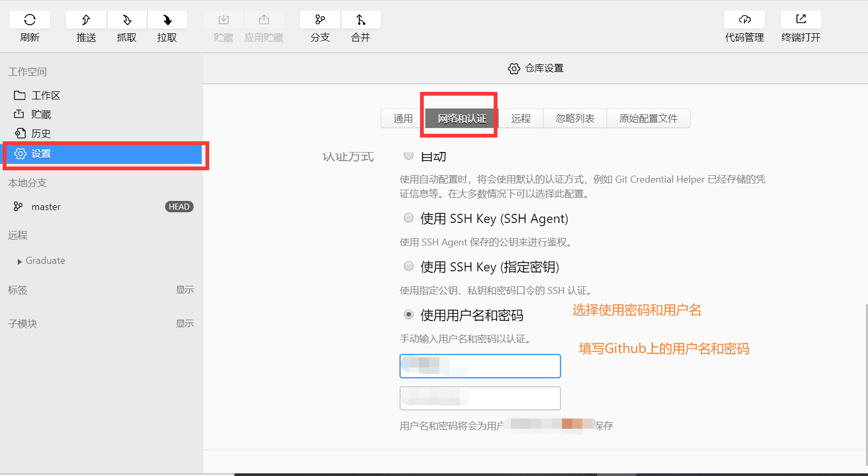Select 设置 in the sidebar
The image size is (868, 476).
point(102,154)
